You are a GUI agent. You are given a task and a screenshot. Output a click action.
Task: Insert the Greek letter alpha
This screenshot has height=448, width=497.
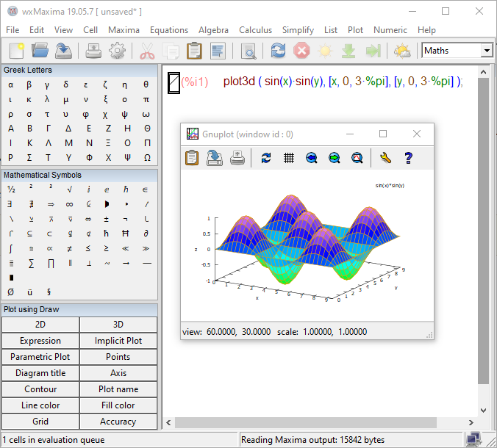10,85
